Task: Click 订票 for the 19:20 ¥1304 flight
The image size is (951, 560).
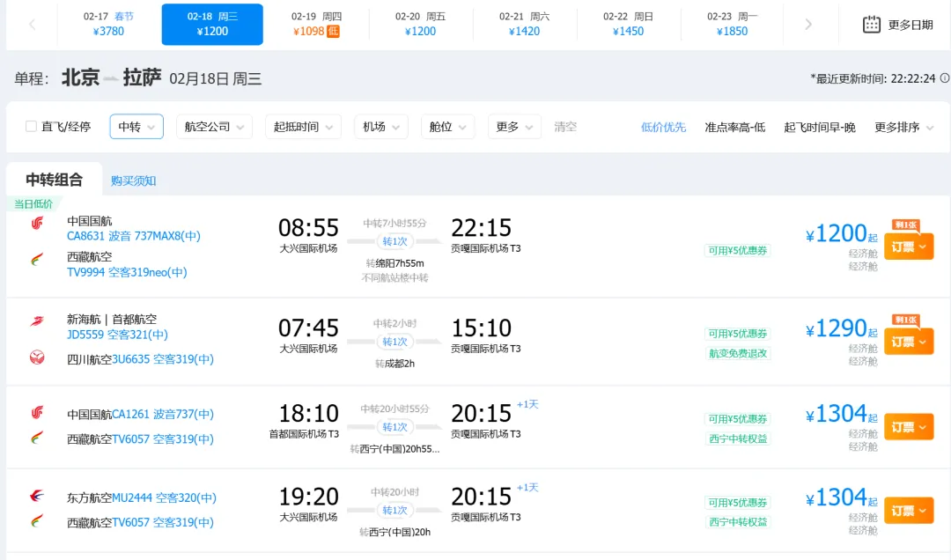Action: tap(909, 511)
